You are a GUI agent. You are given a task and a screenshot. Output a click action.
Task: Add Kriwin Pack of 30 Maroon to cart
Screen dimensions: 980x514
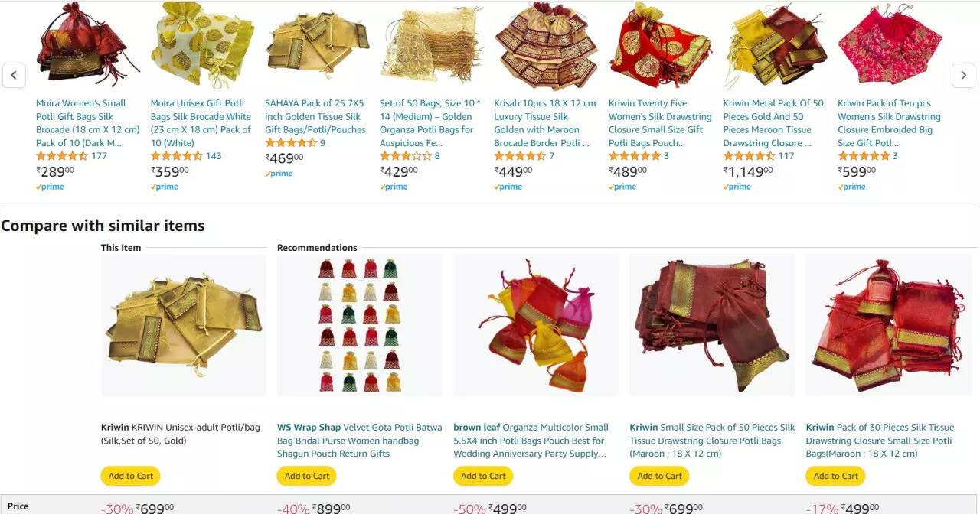click(835, 476)
